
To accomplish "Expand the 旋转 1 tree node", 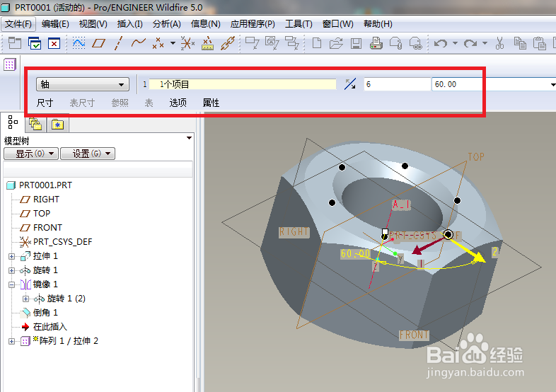I will click(x=12, y=270).
